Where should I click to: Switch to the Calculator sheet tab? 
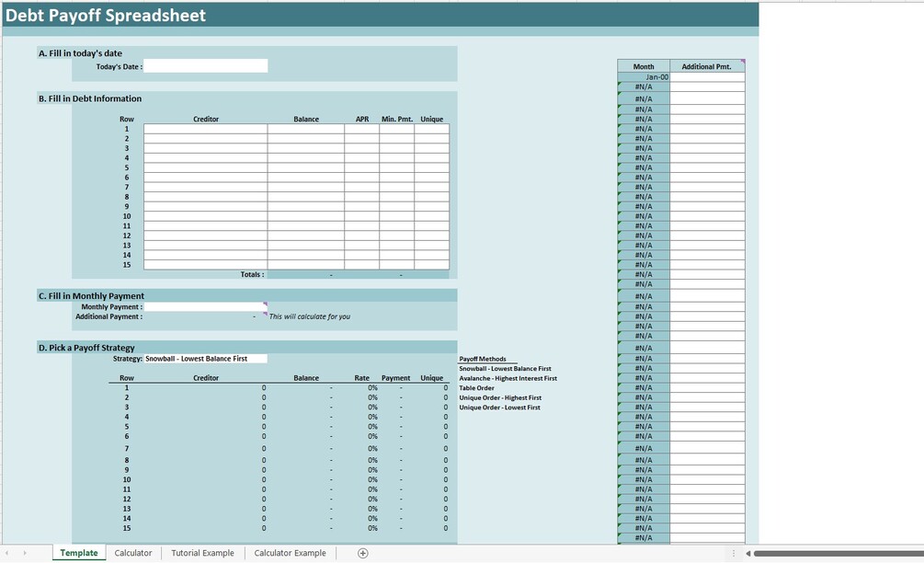[x=133, y=553]
